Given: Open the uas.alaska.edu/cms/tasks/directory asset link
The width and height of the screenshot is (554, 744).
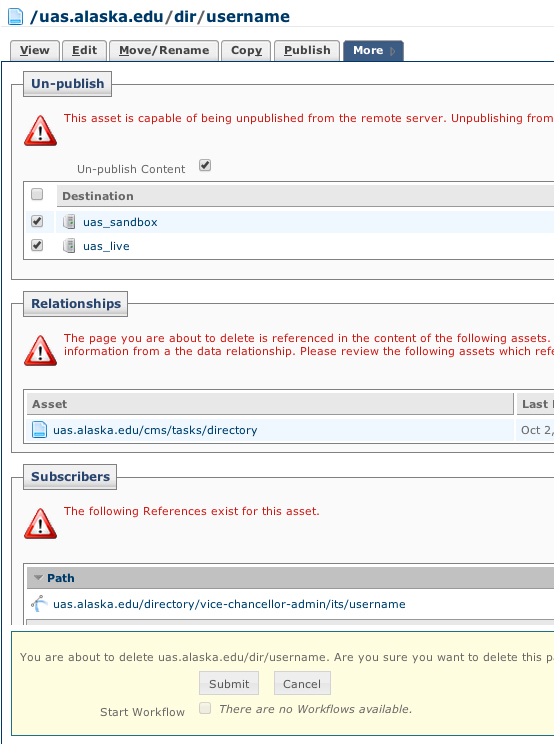Looking at the screenshot, I should pos(155,430).
